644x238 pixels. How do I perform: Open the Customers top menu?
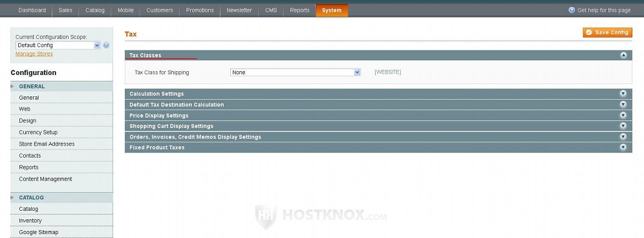click(159, 10)
